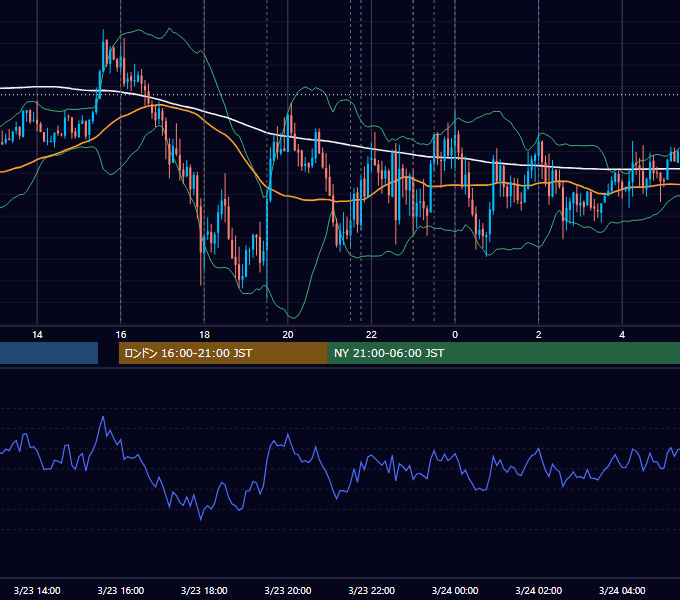
Task: Click the 2 hour axis label
Action: tap(539, 335)
